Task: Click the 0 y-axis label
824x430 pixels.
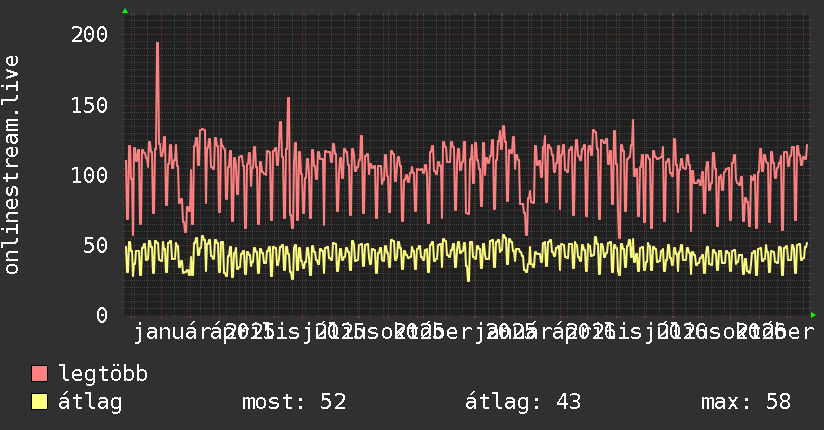Action: (x=102, y=315)
